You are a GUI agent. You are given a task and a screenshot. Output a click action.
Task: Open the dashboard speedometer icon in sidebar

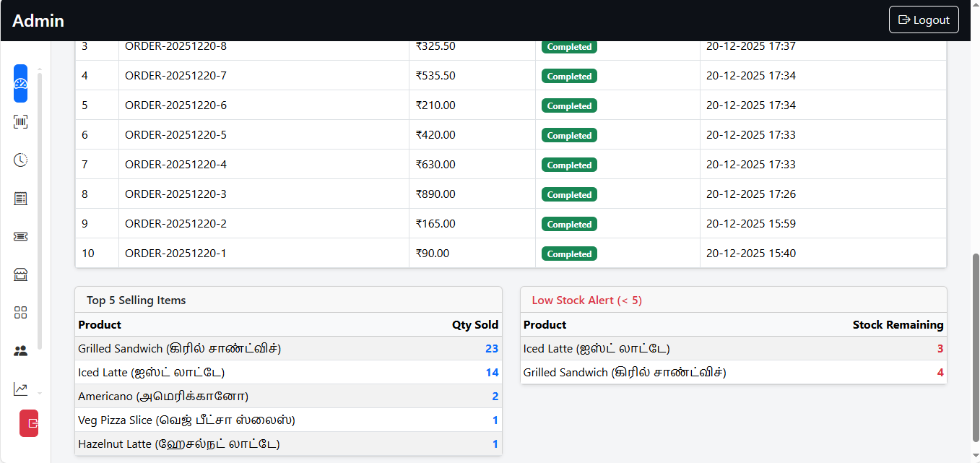coord(20,83)
